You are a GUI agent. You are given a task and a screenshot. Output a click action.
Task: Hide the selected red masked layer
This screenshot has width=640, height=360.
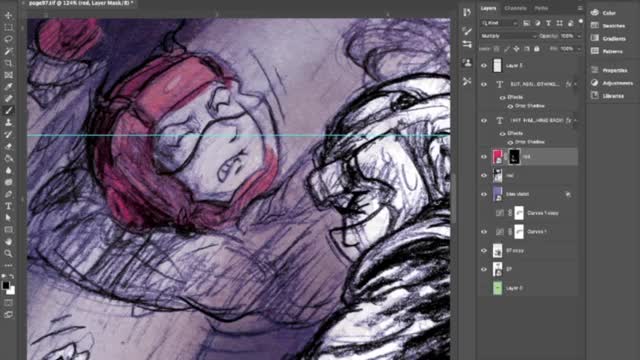tap(484, 157)
